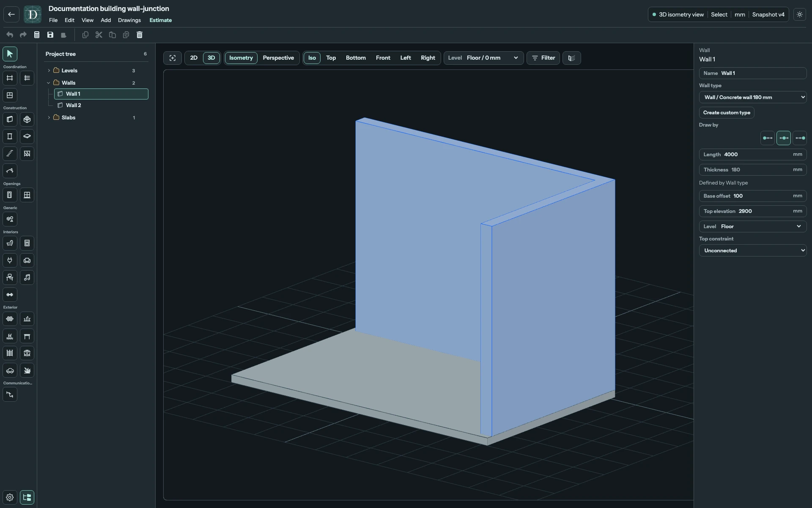This screenshot has width=812, height=508.
Task: Open the Estimate menu
Action: click(x=161, y=20)
